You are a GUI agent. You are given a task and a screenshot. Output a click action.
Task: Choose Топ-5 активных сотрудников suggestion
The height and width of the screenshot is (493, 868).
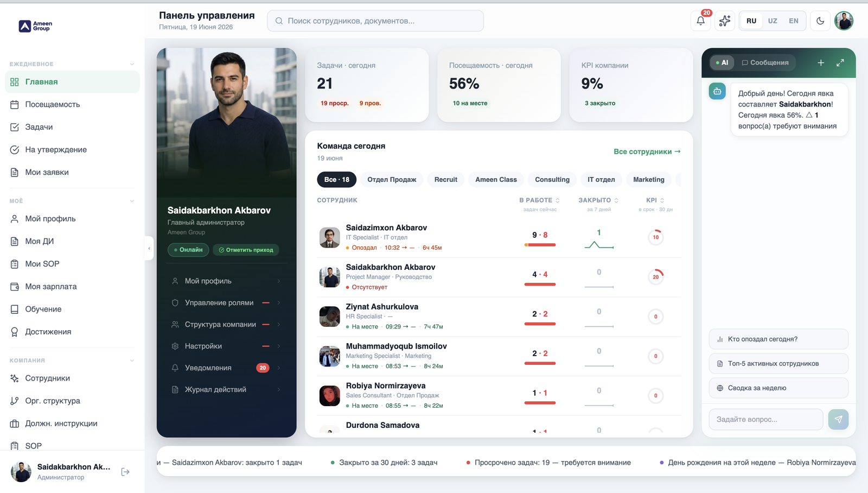[778, 364]
